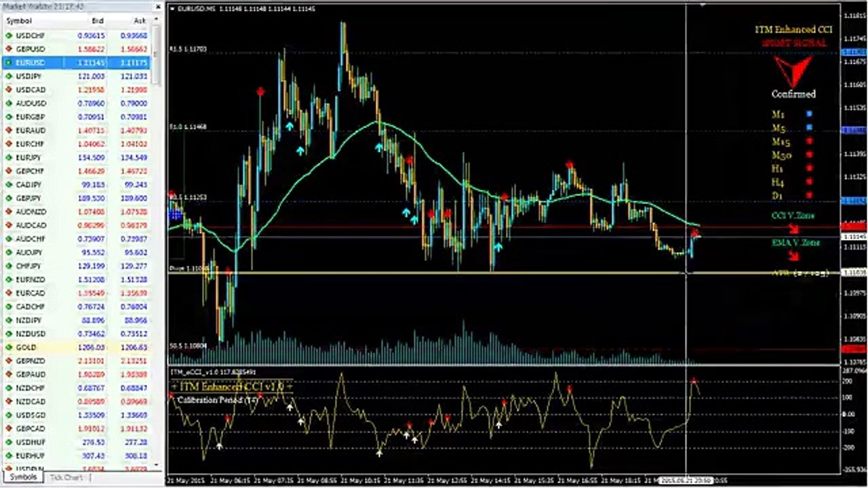Select the NZDCAD symbol

(31, 402)
